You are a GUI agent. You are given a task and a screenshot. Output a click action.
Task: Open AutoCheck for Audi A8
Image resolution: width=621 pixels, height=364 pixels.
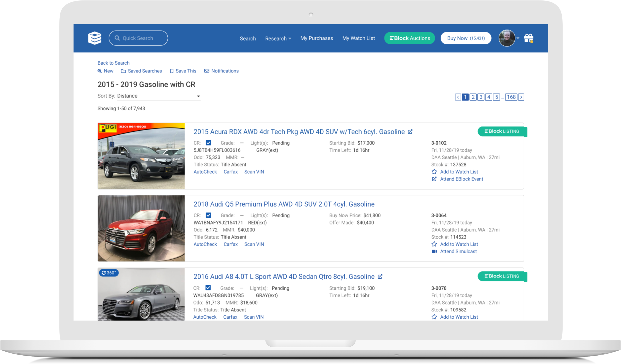click(x=205, y=317)
